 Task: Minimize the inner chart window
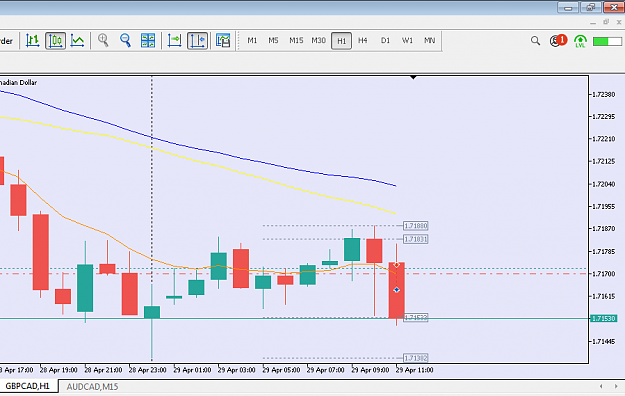click(593, 23)
